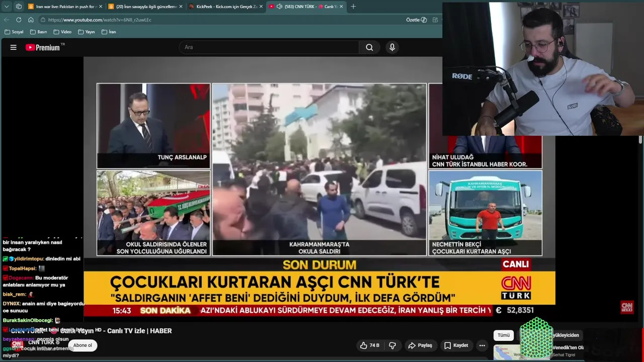The width and height of the screenshot is (644, 362).
Task: Click chat user 'TopalHapsi'
Action: pyautogui.click(x=23, y=268)
